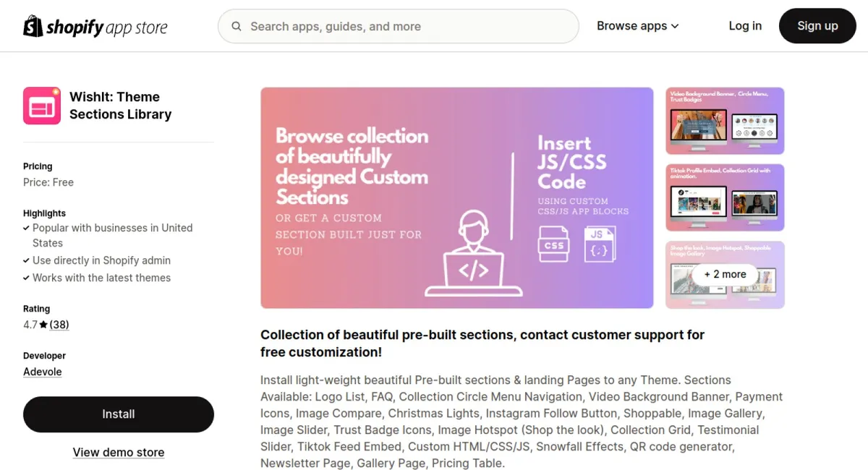Click the Install button
The width and height of the screenshot is (868, 470).
(x=118, y=414)
